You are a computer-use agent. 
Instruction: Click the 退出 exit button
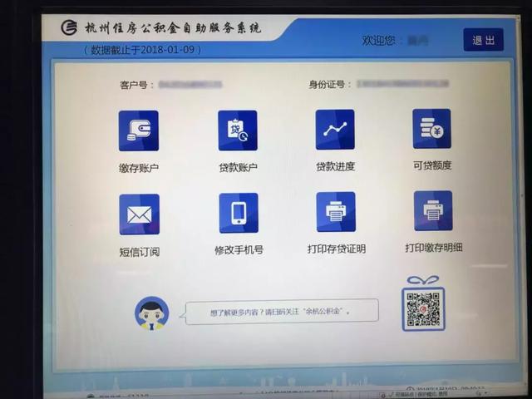click(x=484, y=40)
